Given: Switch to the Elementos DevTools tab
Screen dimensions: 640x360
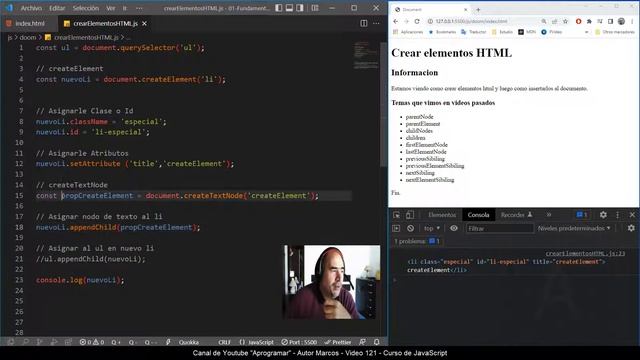Looking at the screenshot, I should [442, 215].
